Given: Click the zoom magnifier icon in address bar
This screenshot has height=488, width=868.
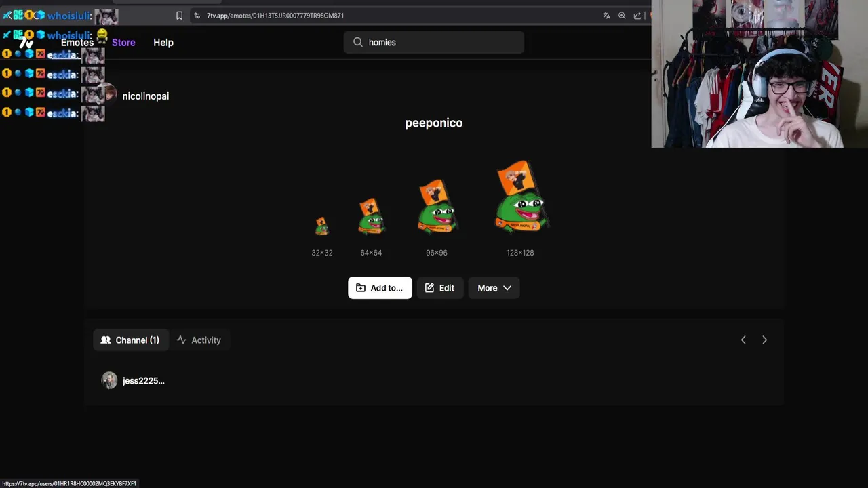Looking at the screenshot, I should coord(622,16).
